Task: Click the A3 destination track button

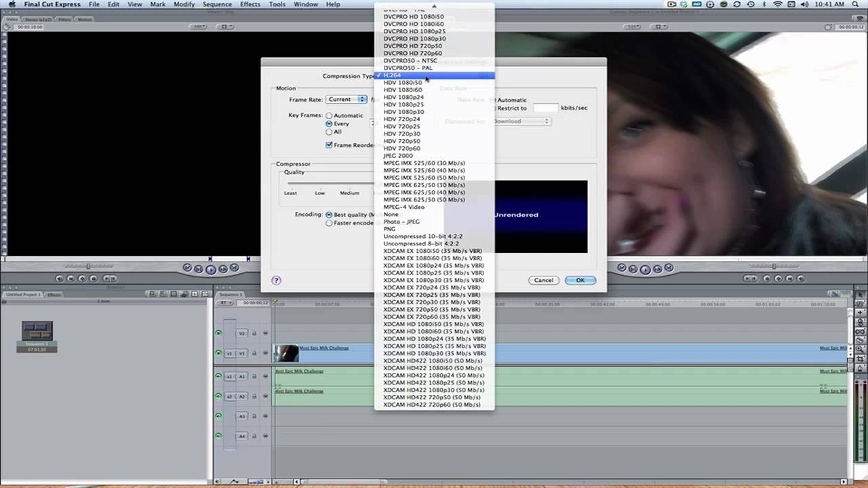Action: click(241, 416)
